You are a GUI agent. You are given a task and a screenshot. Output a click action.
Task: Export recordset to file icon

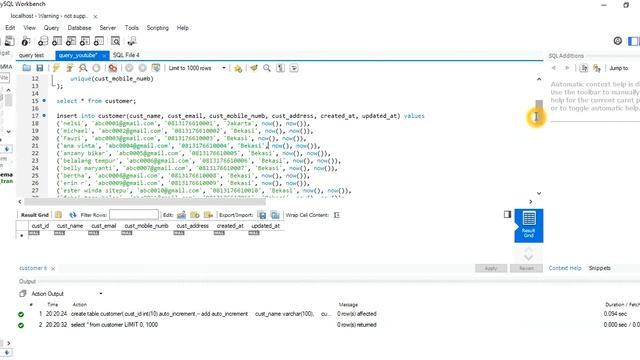click(262, 215)
